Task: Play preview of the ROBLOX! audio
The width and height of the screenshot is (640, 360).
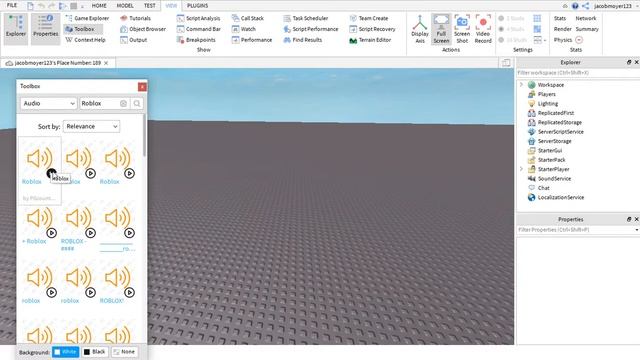Action: coord(129,293)
